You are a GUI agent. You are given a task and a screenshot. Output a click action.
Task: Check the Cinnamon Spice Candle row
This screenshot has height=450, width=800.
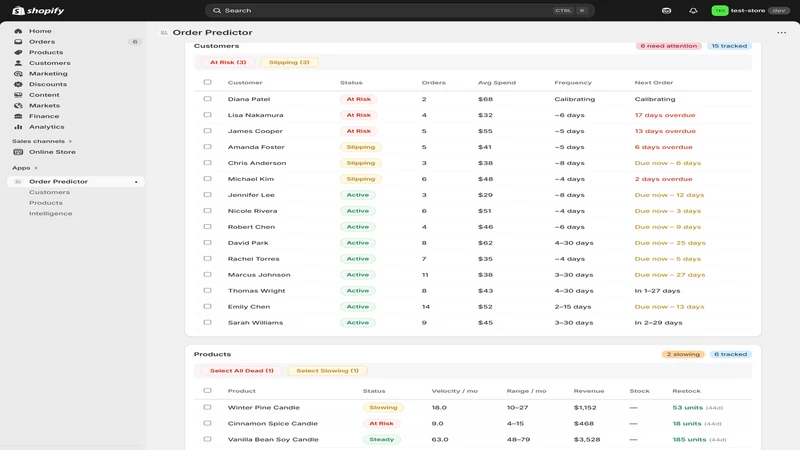207,423
